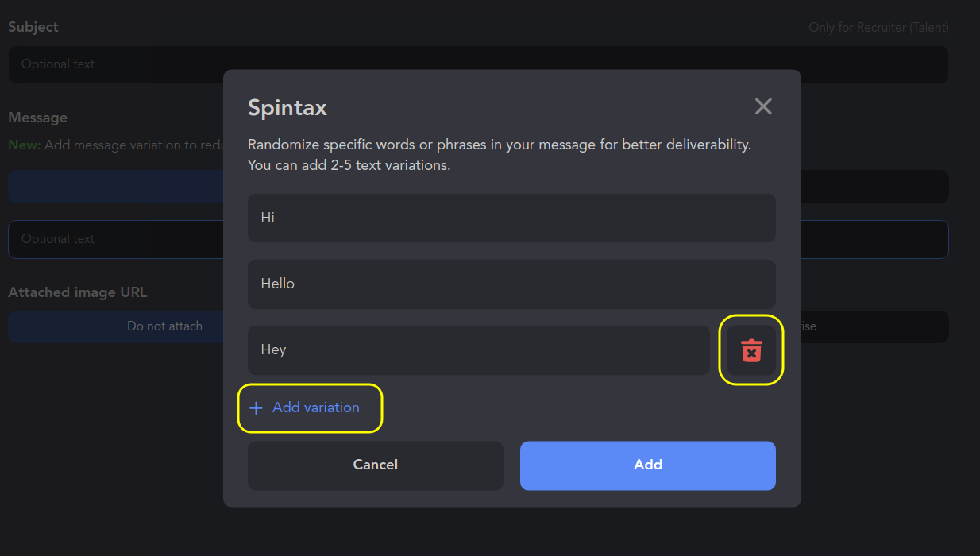980x556 pixels.
Task: Cancel the Spintax dialog
Action: click(x=375, y=465)
